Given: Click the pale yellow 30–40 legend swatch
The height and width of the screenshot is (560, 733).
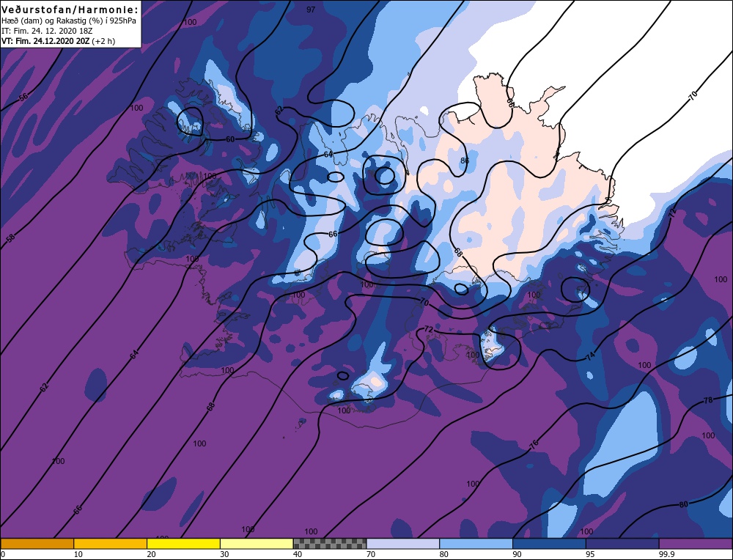Looking at the screenshot, I should (x=257, y=544).
